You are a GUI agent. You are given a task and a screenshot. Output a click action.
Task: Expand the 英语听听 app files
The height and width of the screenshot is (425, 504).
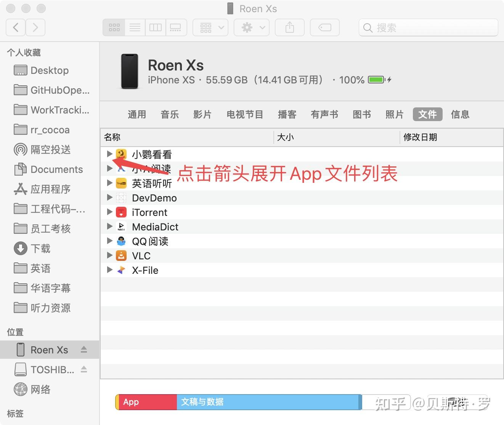coord(109,183)
